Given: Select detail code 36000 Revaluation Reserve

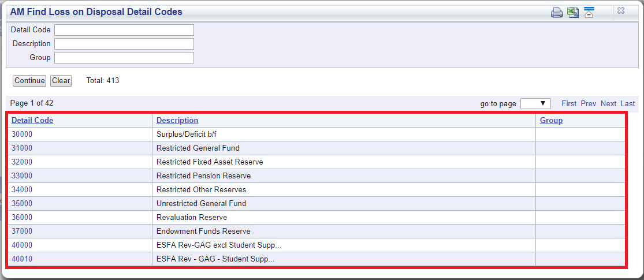Looking at the screenshot, I should 22,217.
